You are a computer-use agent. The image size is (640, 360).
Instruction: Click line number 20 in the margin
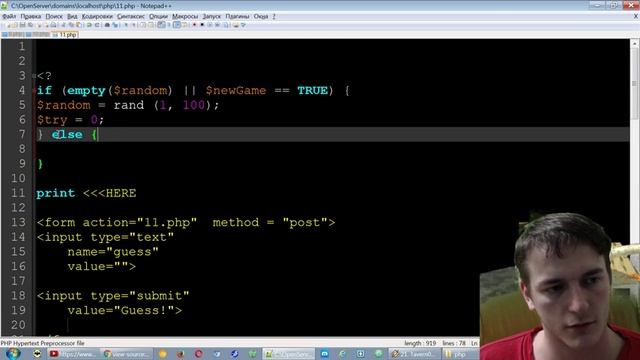tap(18, 324)
